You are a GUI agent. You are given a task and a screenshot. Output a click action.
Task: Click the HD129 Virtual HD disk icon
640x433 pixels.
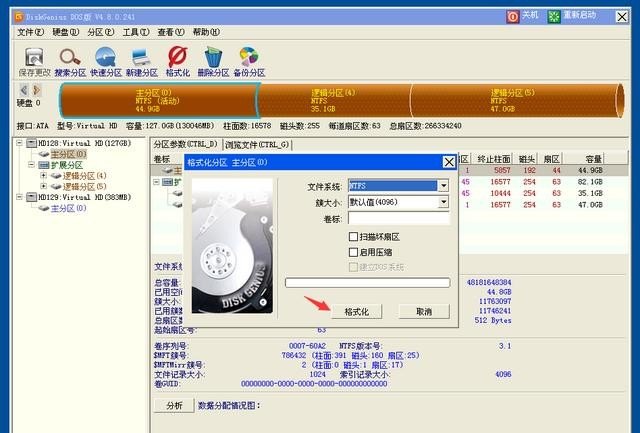pos(31,197)
